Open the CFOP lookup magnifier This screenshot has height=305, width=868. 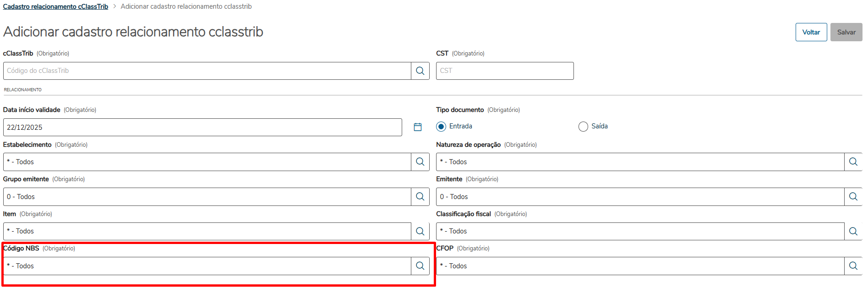(853, 266)
